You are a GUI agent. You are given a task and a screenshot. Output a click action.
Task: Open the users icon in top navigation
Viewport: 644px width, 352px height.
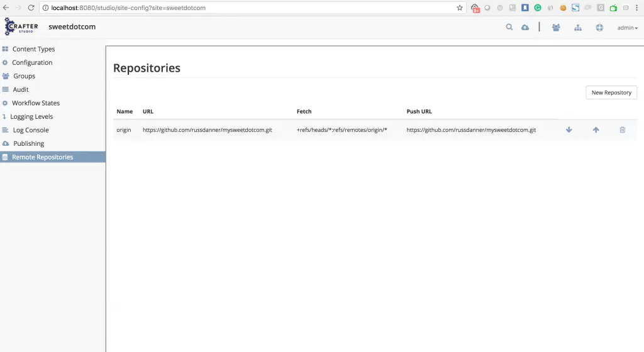coord(556,28)
